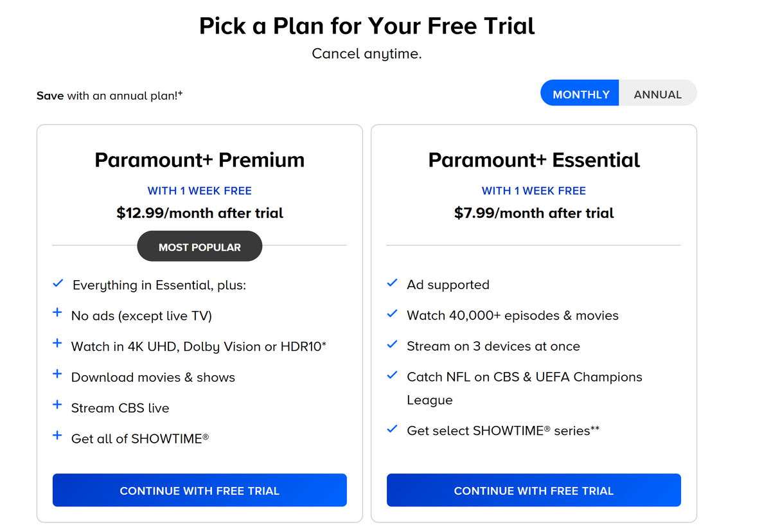Viewport: 771px width, 532px height.
Task: Continue with free trial for Premium
Action: 200,491
